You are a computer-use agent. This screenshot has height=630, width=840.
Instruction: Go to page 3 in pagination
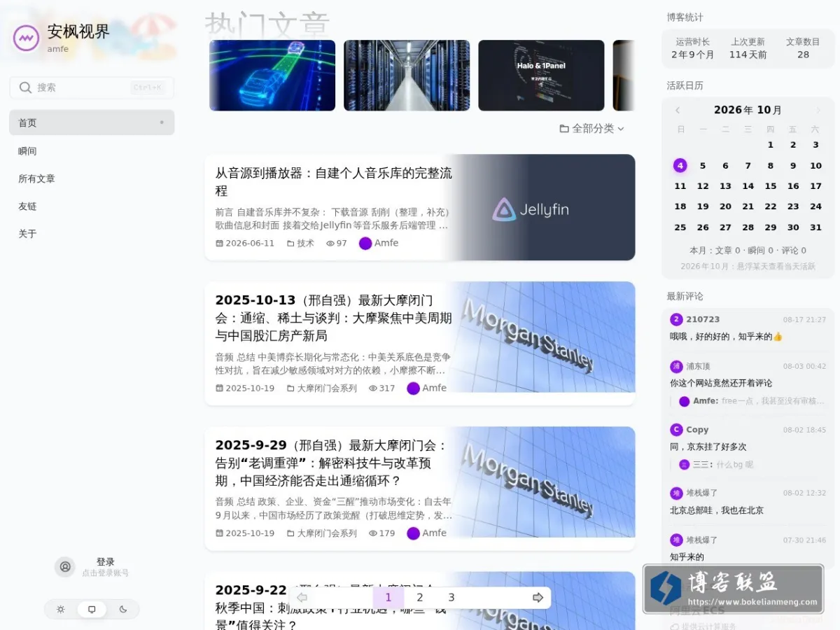coord(451,598)
